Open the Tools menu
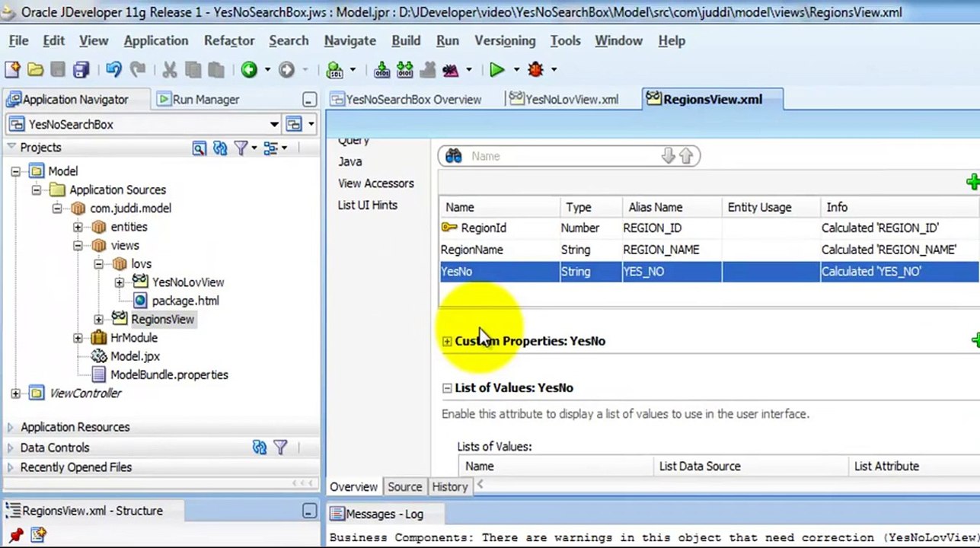 tap(565, 40)
